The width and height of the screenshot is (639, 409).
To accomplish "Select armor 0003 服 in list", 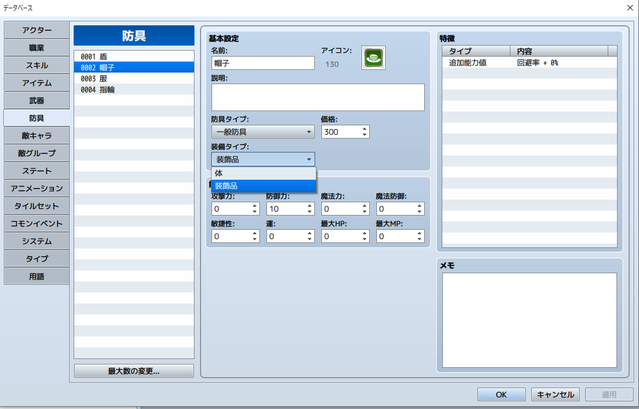I will click(134, 78).
